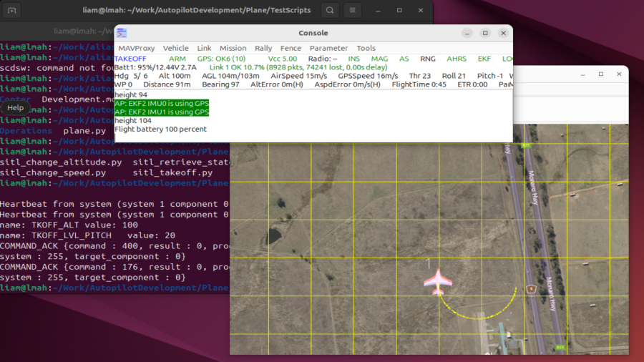
Task: Click the FlightTime 0:45 readout
Action: [x=419, y=84]
